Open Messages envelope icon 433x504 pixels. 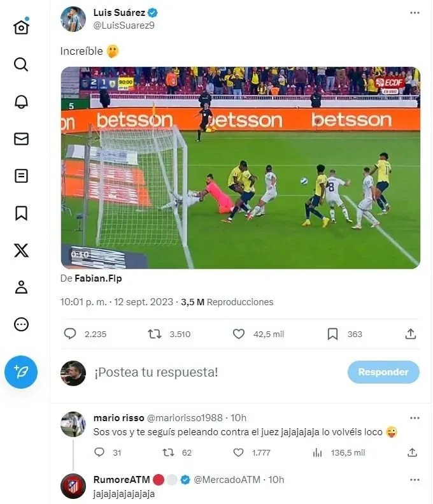(21, 139)
